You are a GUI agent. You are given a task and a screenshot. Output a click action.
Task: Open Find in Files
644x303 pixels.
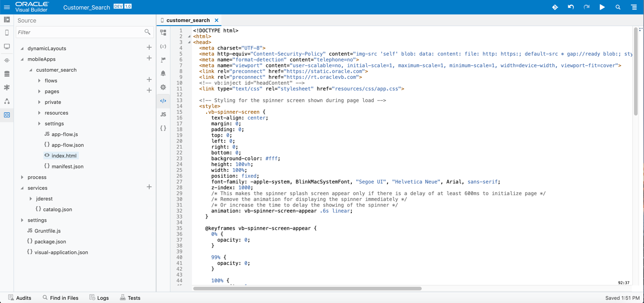tap(61, 298)
